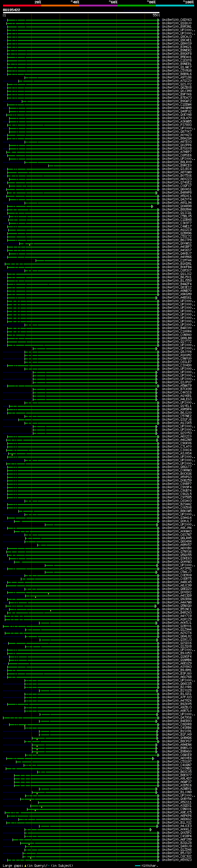The height and width of the screenshot is (868, 197).
Task: Open hit UniRef100_Q87YK7
Action: click(x=176, y=132)
